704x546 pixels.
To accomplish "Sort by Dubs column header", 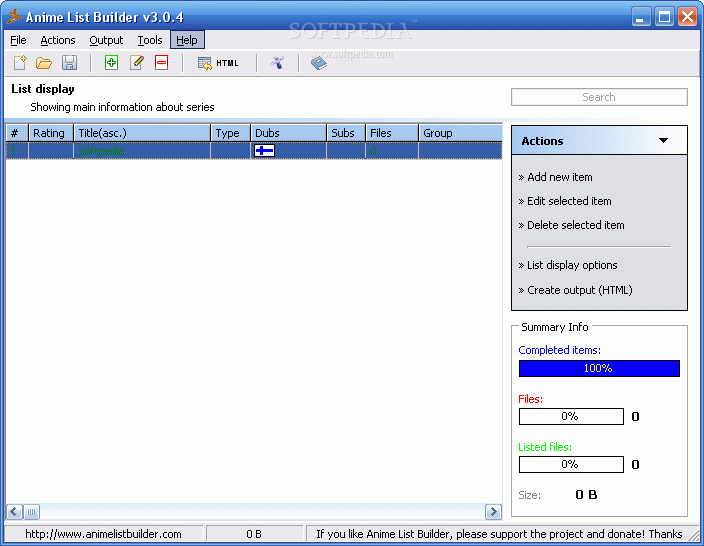I will [289, 133].
